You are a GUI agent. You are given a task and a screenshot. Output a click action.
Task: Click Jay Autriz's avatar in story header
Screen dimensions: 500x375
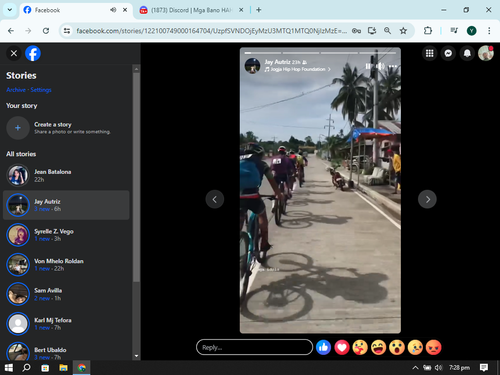tap(252, 66)
